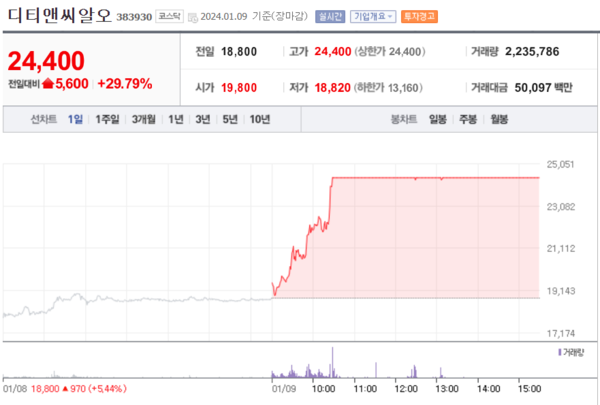Click the 11:00 time axis label
This screenshot has height=405, width=600.
tap(365, 389)
